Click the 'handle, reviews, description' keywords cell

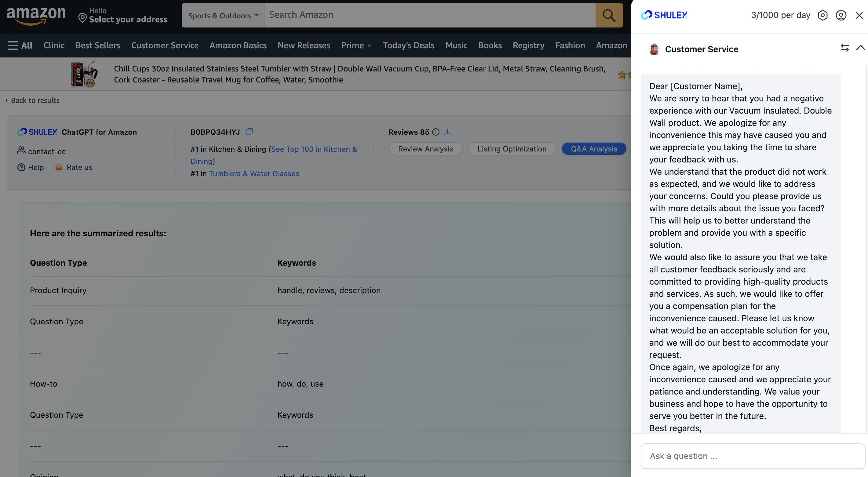[329, 290]
